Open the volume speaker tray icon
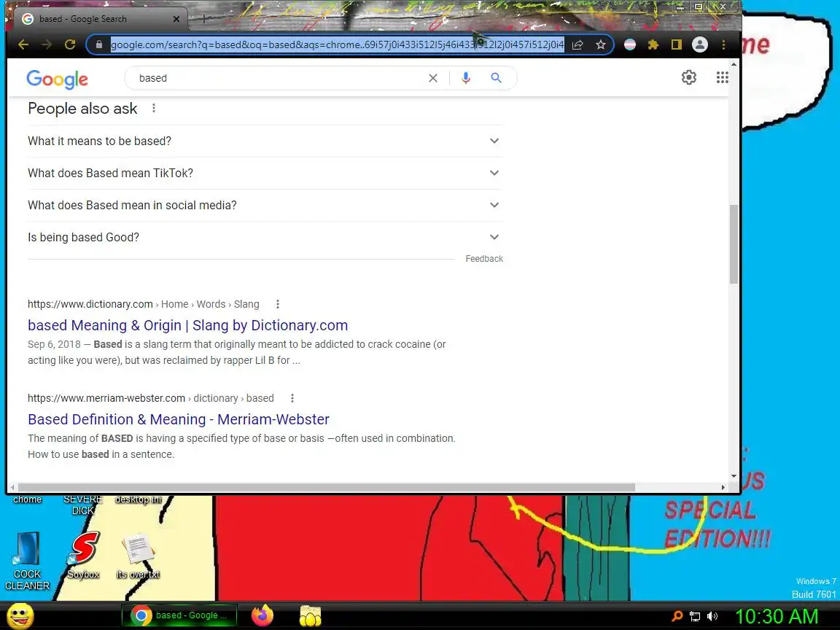The height and width of the screenshot is (630, 840). pos(712,617)
